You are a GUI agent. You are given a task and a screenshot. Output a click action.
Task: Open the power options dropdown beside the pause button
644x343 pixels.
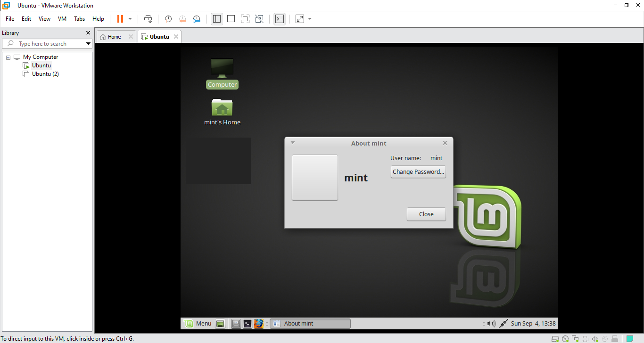(x=130, y=19)
